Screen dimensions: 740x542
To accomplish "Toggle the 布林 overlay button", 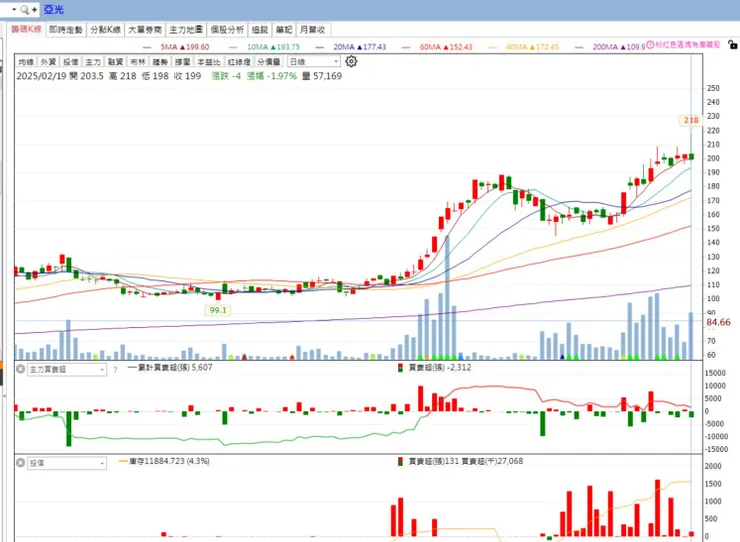I will (138, 62).
